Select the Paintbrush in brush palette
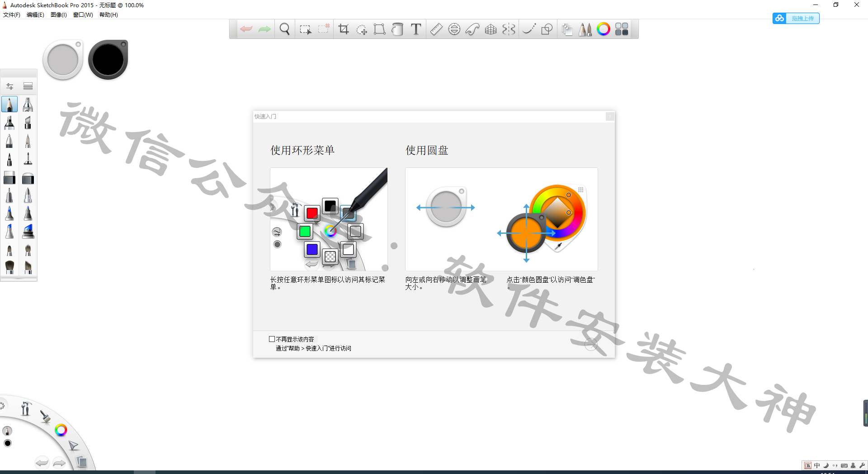 [x=28, y=141]
